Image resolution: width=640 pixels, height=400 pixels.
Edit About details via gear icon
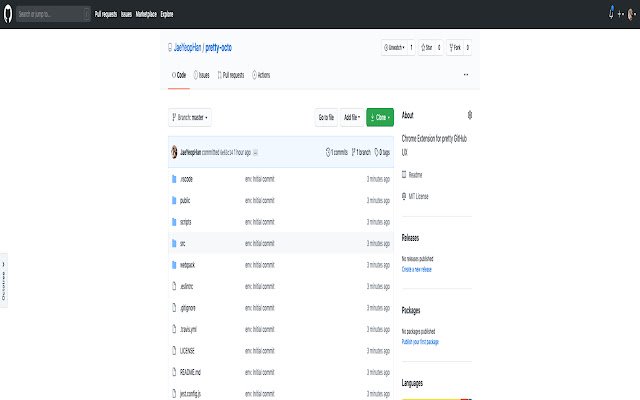point(470,115)
